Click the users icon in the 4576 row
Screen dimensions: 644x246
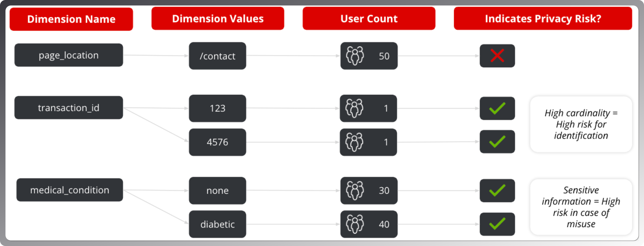pos(354,142)
